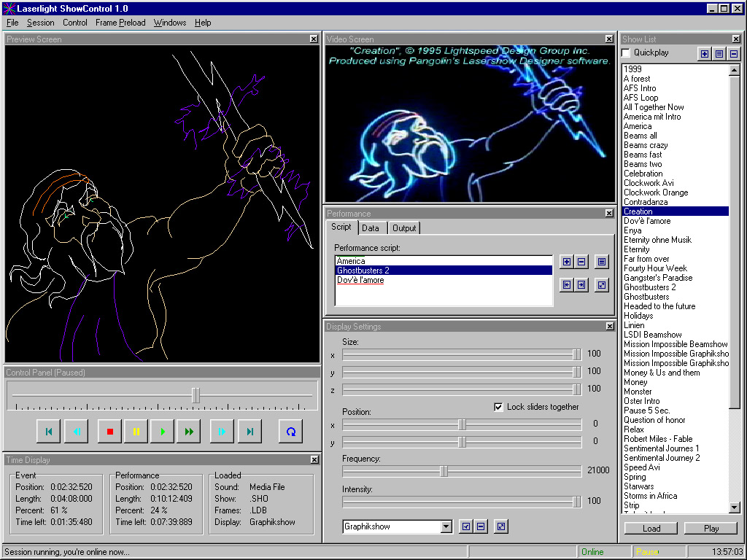
Task: Click the Load button
Action: tap(651, 528)
